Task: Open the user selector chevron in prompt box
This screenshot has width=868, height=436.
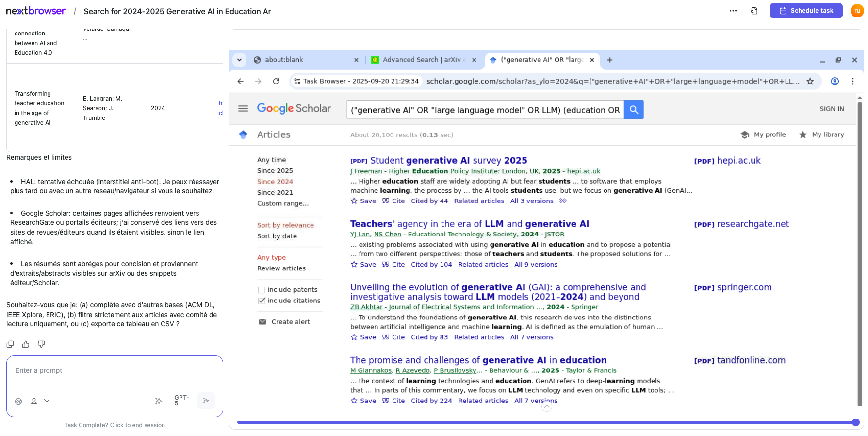Action: pyautogui.click(x=47, y=401)
